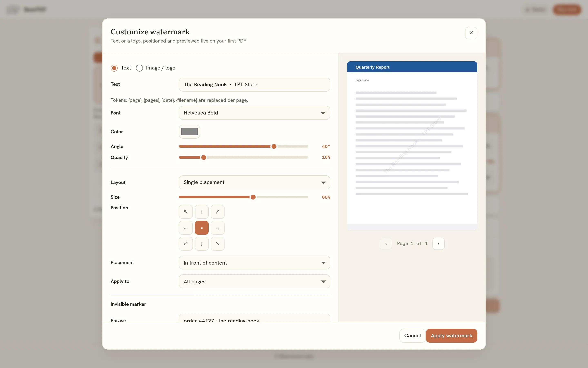Viewport: 588px width, 368px height.
Task: Set watermark position to top-right arrow
Action: click(x=217, y=212)
